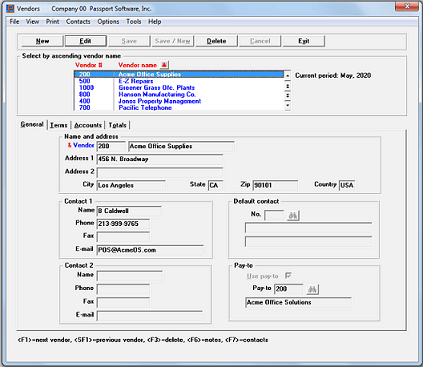Toggle the Use pay-to checkbox

pyautogui.click(x=288, y=276)
